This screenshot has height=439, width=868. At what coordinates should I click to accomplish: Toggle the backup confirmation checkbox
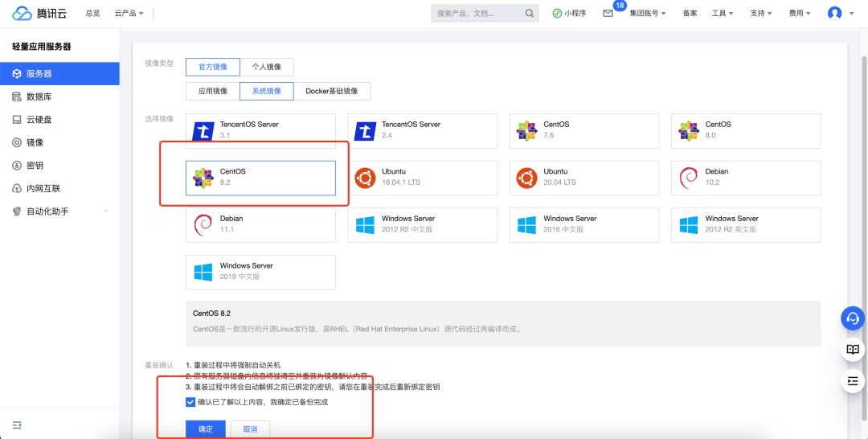click(190, 402)
